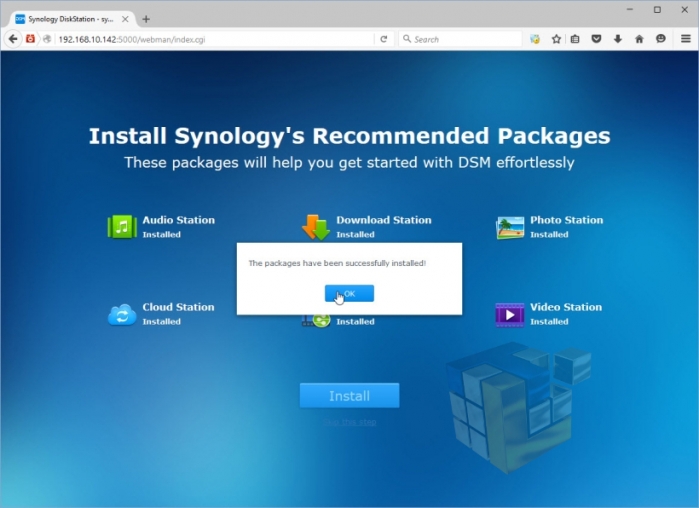Image resolution: width=699 pixels, height=508 pixels.
Task: Click the Cloud Station cloud sync icon
Action: pyautogui.click(x=122, y=315)
